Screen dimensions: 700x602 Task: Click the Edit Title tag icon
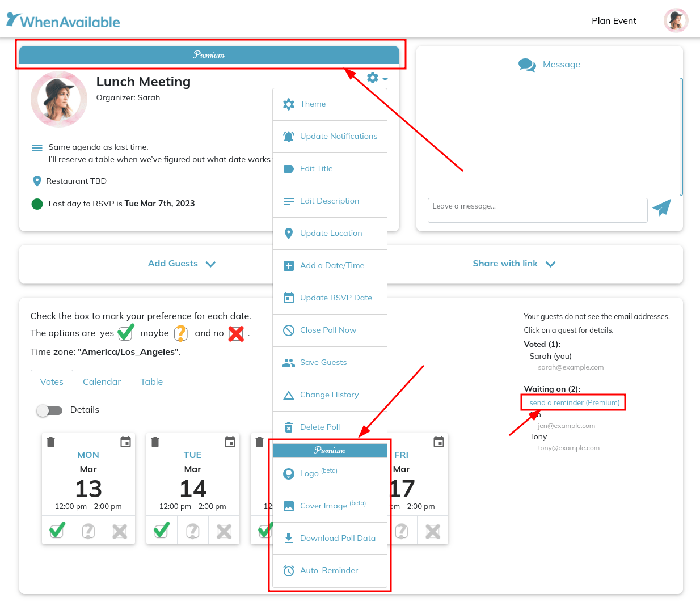tap(289, 169)
